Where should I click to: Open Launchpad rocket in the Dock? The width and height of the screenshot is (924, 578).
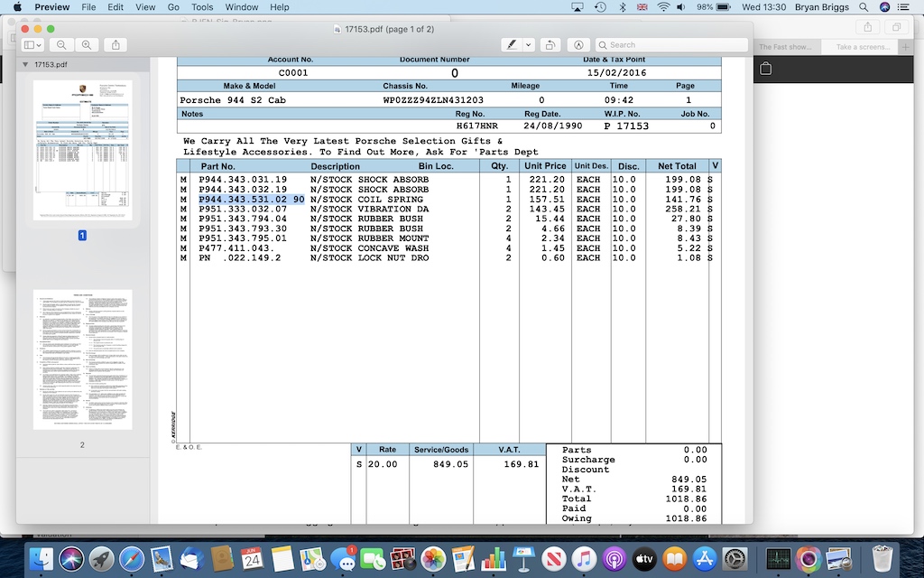[101, 558]
